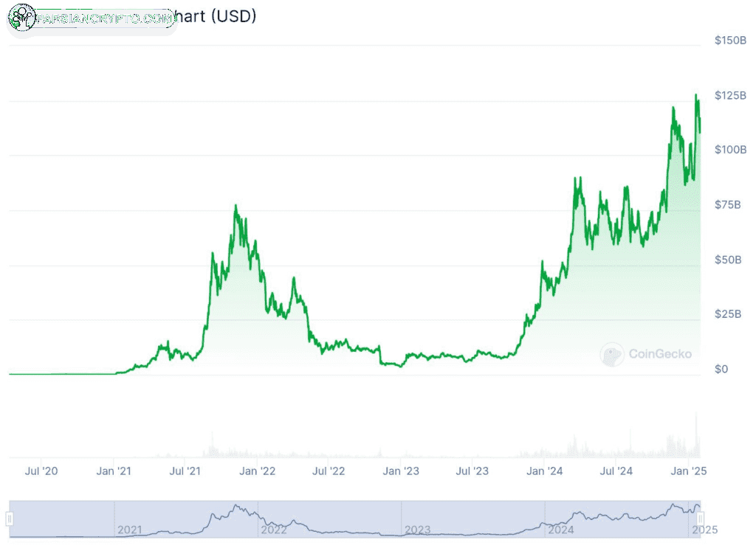Click 2023 marker in the range navigator
The image size is (756, 551).
tap(418, 530)
